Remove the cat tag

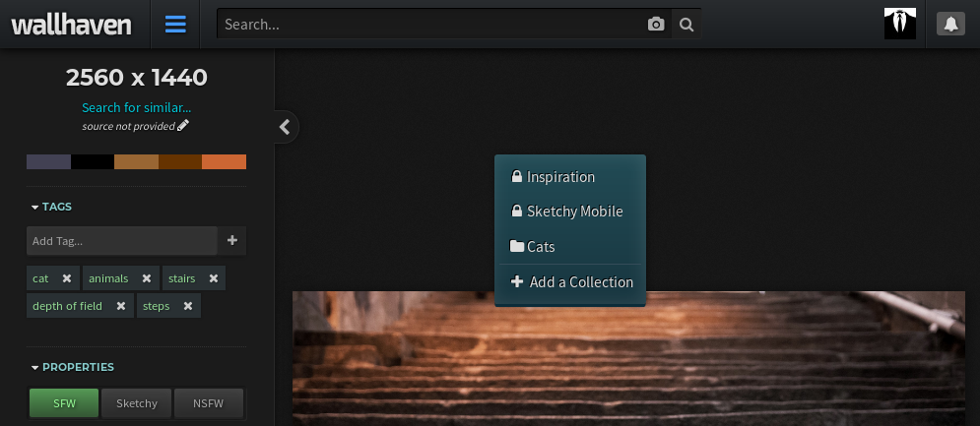(67, 278)
